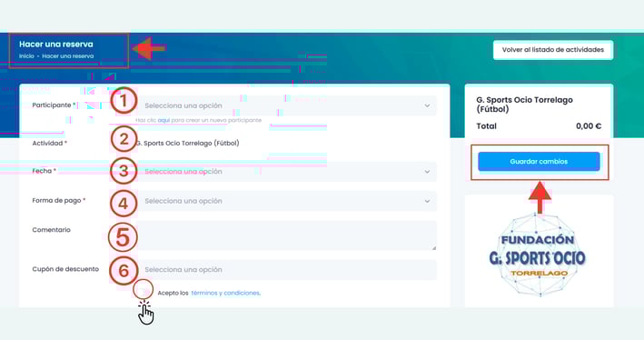Click the 'Total' label in summary
This screenshot has width=644, height=340.
(486, 126)
